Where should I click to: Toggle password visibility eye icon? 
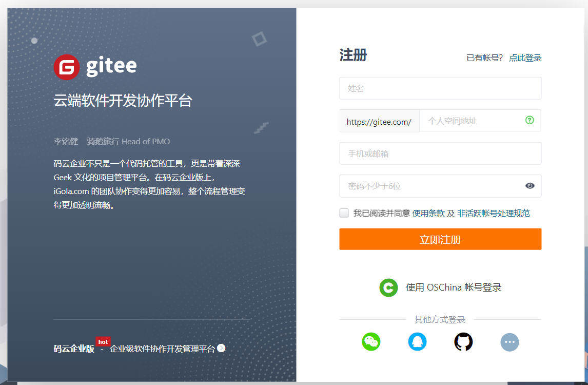tap(530, 186)
